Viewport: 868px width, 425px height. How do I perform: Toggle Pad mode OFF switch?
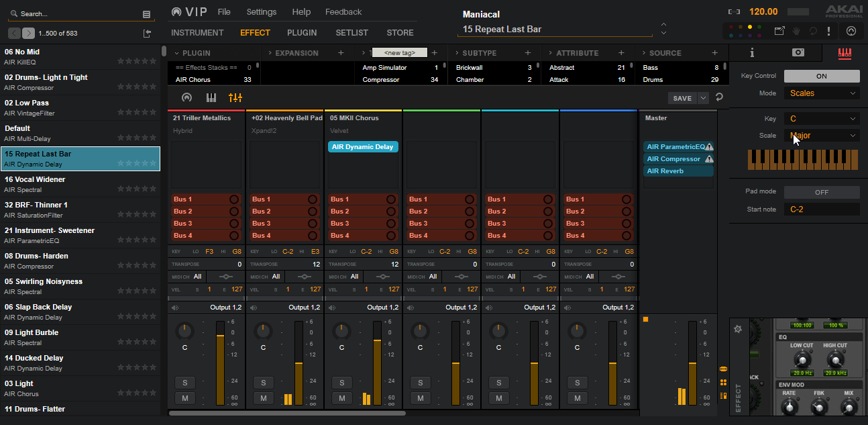click(x=822, y=192)
